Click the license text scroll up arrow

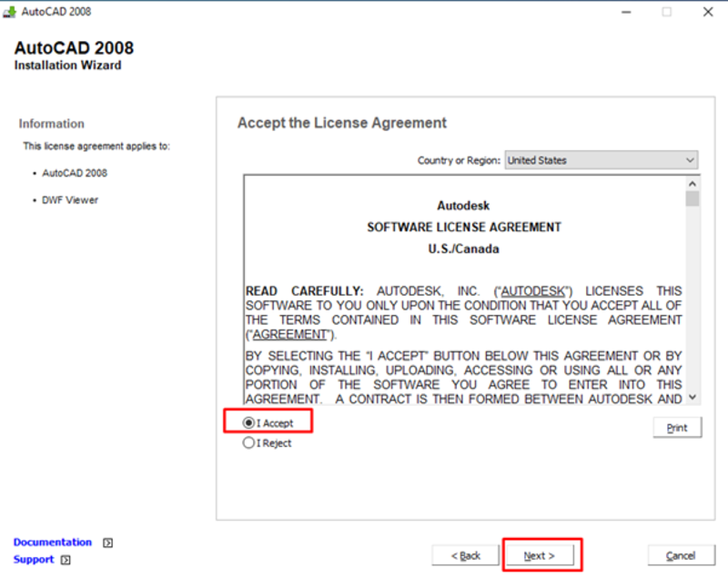coord(693,184)
